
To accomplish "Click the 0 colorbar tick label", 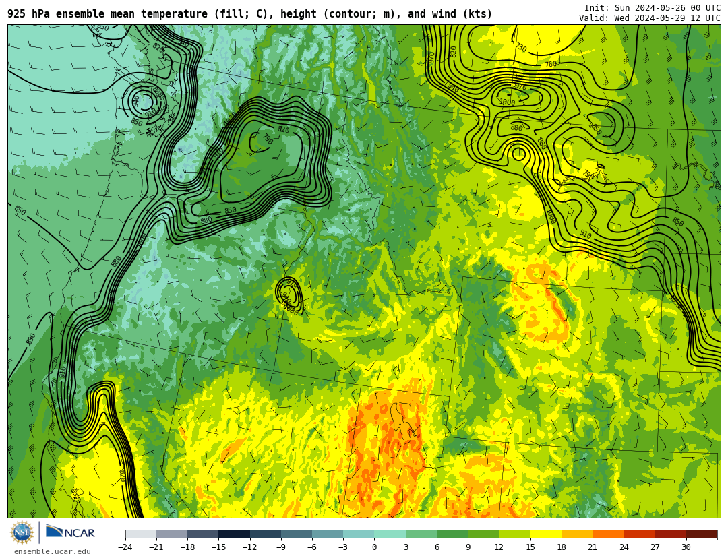I will tap(374, 547).
